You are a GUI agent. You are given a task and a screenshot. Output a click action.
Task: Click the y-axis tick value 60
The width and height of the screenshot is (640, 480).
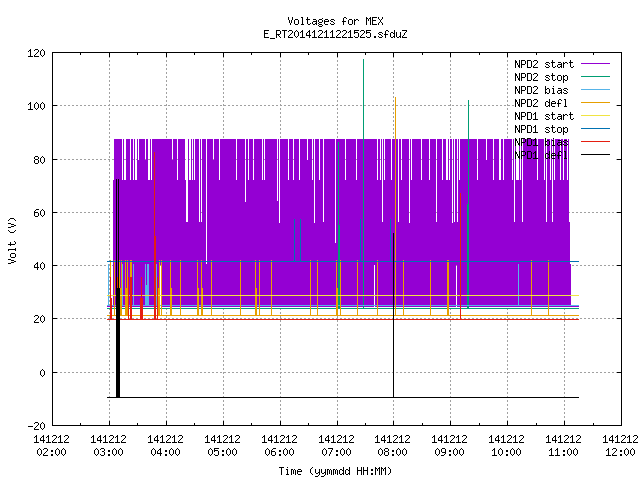tap(39, 213)
